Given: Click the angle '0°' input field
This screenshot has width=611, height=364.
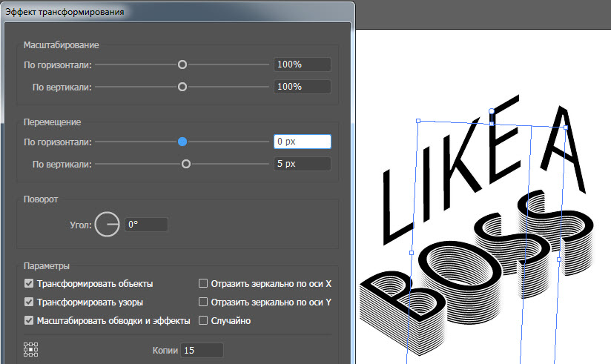Looking at the screenshot, I should pos(147,225).
